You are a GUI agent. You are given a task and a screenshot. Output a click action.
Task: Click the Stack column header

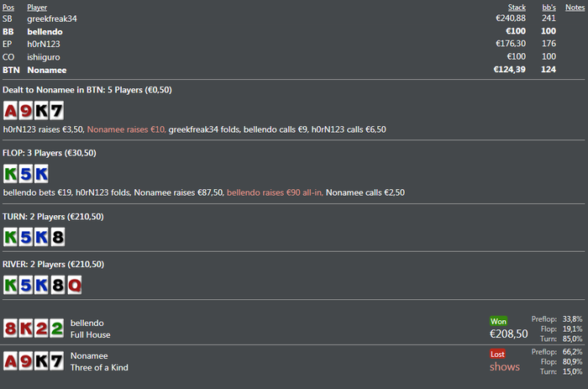[517, 7]
